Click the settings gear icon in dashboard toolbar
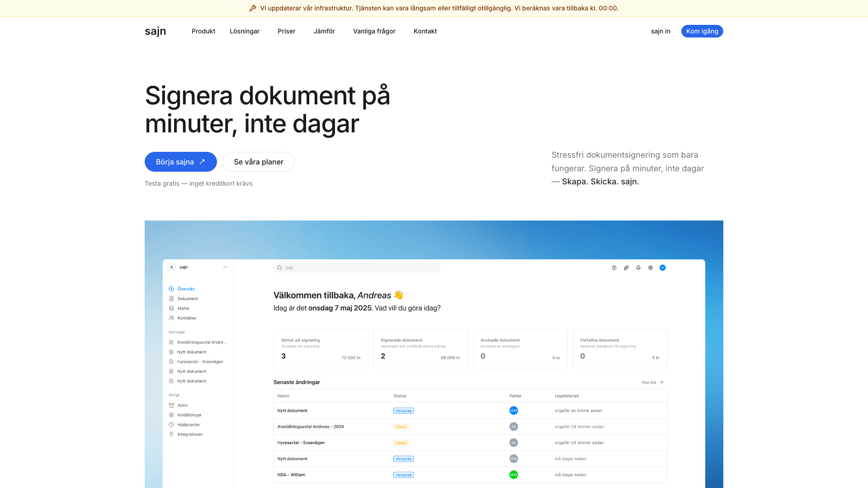868x488 pixels. click(x=651, y=268)
